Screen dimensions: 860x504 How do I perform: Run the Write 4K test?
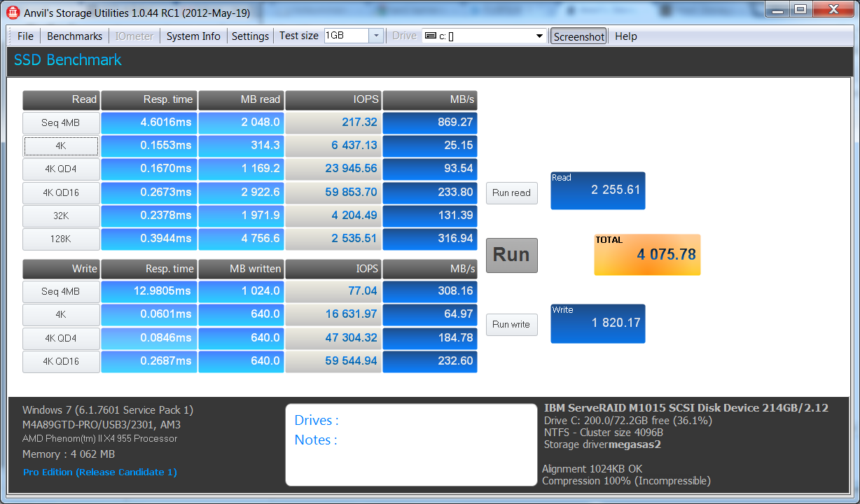pos(60,315)
